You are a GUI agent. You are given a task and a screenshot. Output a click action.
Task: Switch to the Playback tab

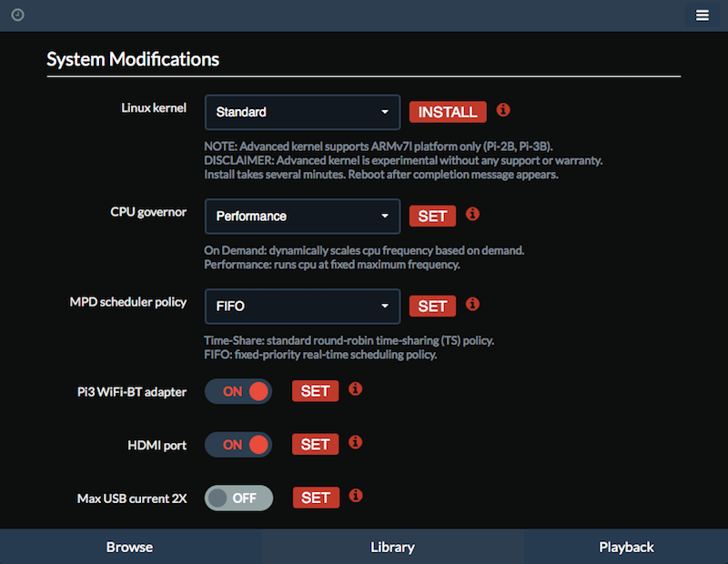click(x=626, y=547)
